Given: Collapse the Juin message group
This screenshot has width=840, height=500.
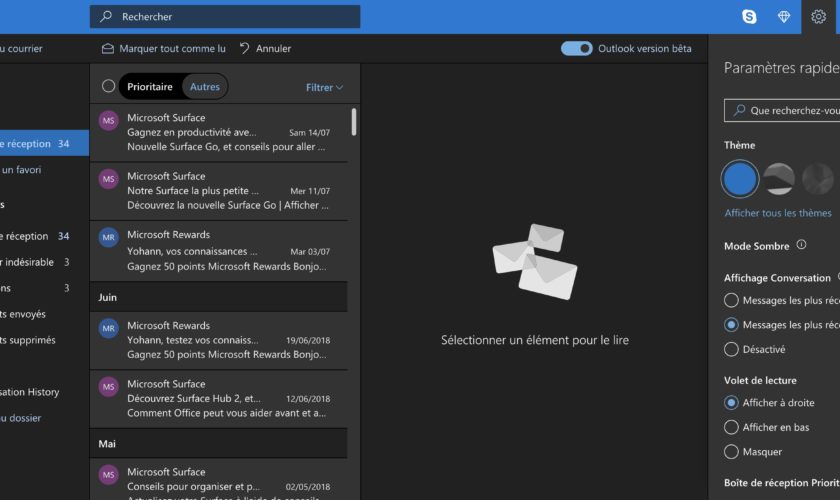Looking at the screenshot, I should pyautogui.click(x=108, y=297).
